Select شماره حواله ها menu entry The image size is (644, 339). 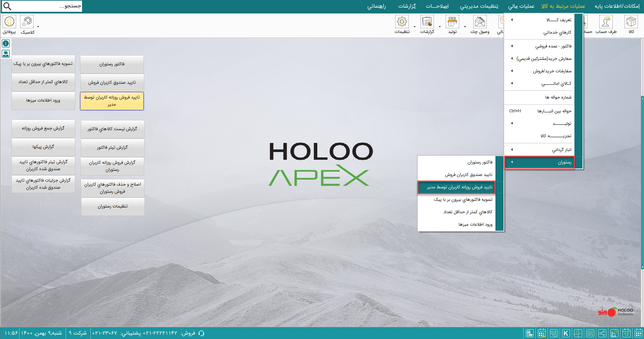539,97
